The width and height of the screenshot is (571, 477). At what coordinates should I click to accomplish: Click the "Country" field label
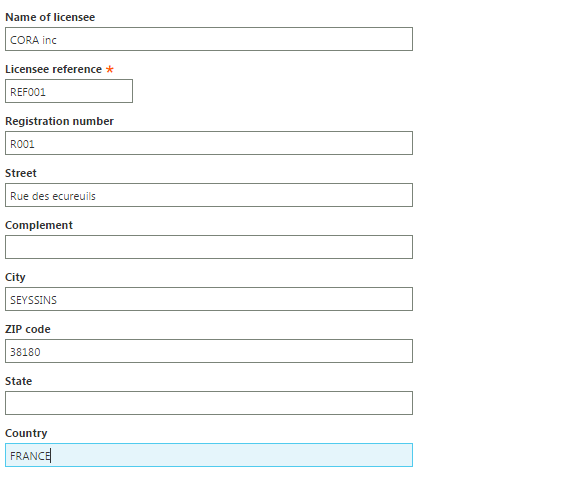26,433
